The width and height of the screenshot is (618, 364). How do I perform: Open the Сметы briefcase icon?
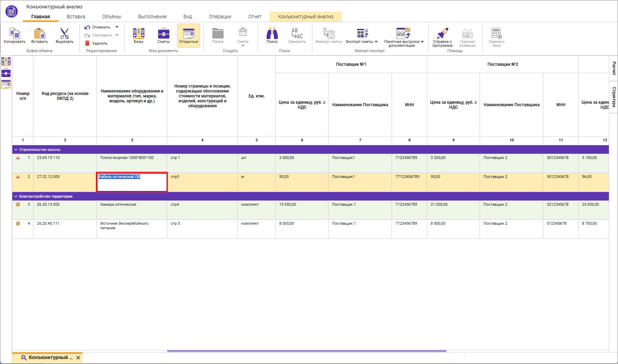(x=163, y=33)
